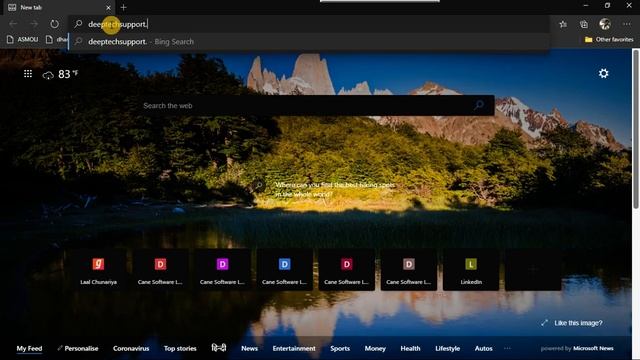Open page settings gear icon
Screen dimensions: 640x360
click(603, 73)
